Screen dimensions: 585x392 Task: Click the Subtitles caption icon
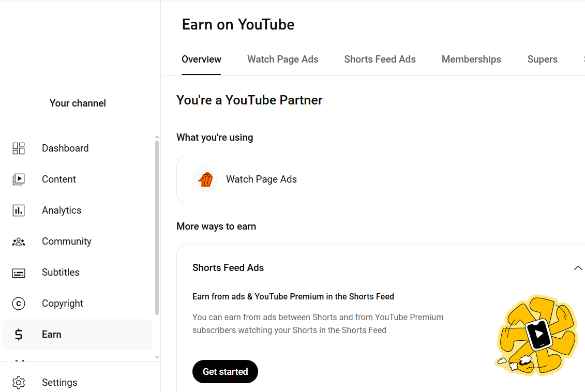(x=19, y=273)
